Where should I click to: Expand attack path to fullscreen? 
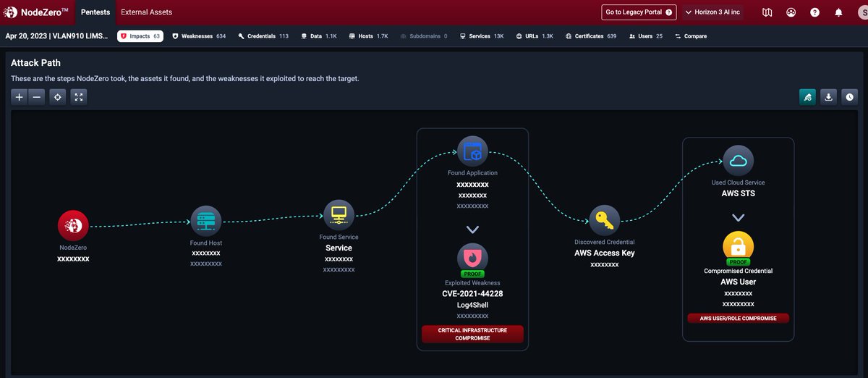coord(79,97)
